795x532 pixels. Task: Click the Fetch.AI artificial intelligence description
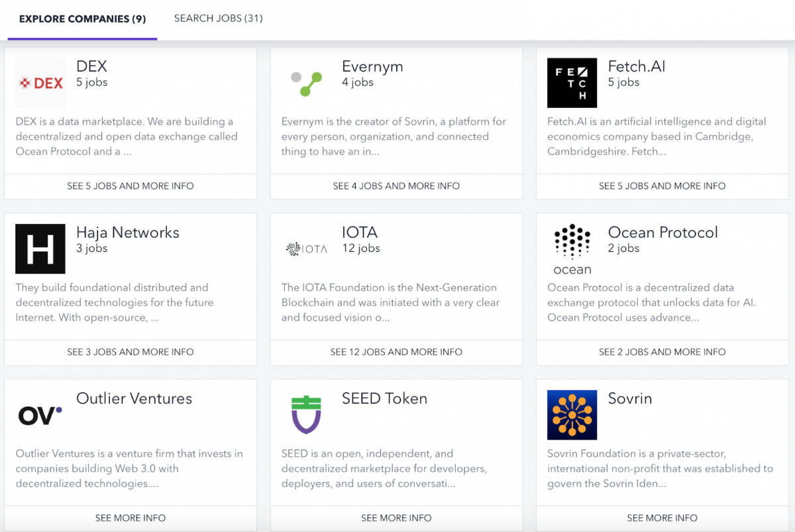[x=657, y=136]
